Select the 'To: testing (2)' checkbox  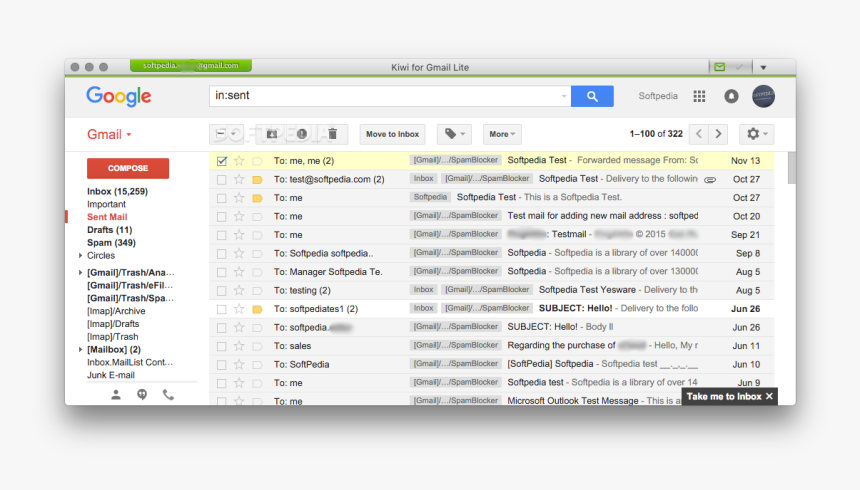click(x=222, y=290)
